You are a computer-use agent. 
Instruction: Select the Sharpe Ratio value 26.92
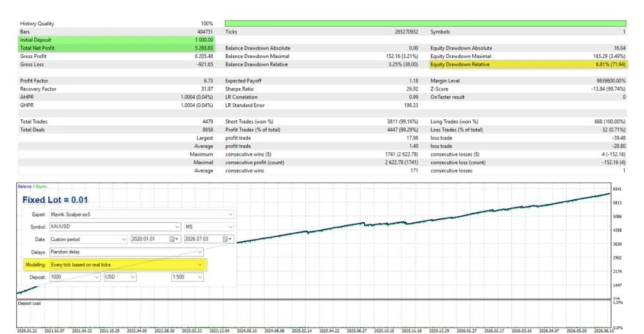click(412, 89)
